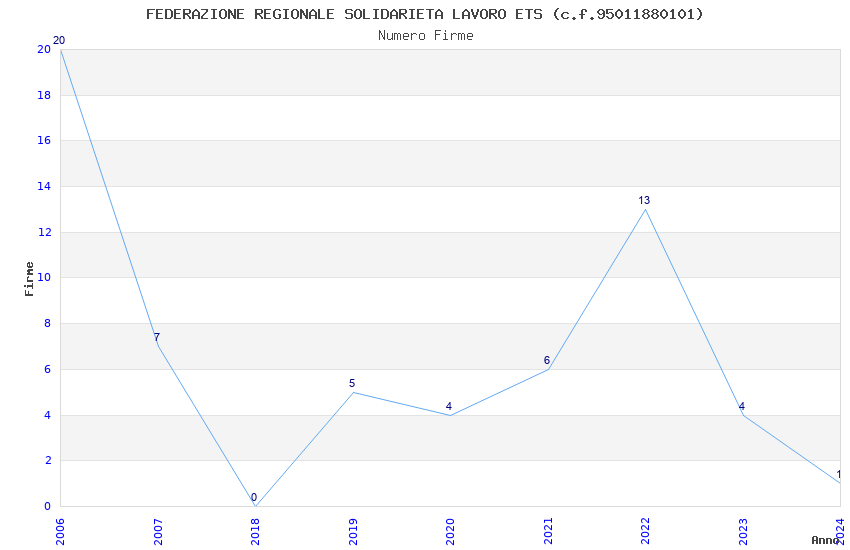The height and width of the screenshot is (550, 850).
Task: Click the data label 6 at 2021
Action: (547, 360)
